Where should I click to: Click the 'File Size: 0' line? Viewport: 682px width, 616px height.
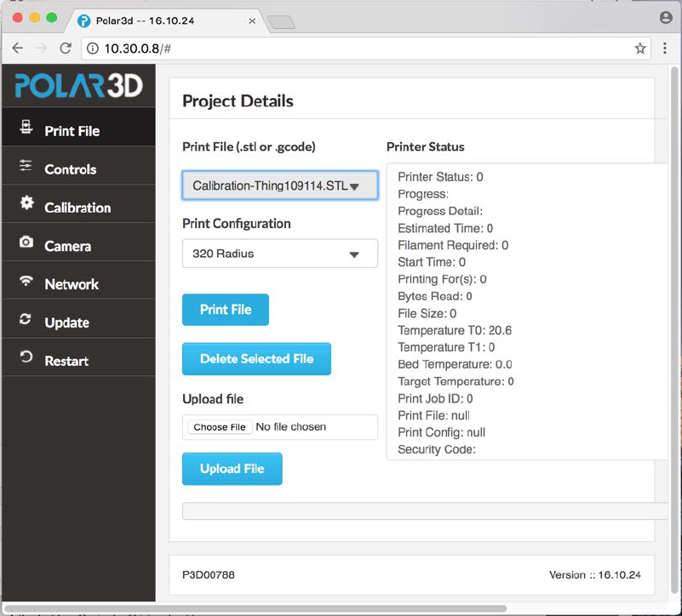[x=427, y=313]
